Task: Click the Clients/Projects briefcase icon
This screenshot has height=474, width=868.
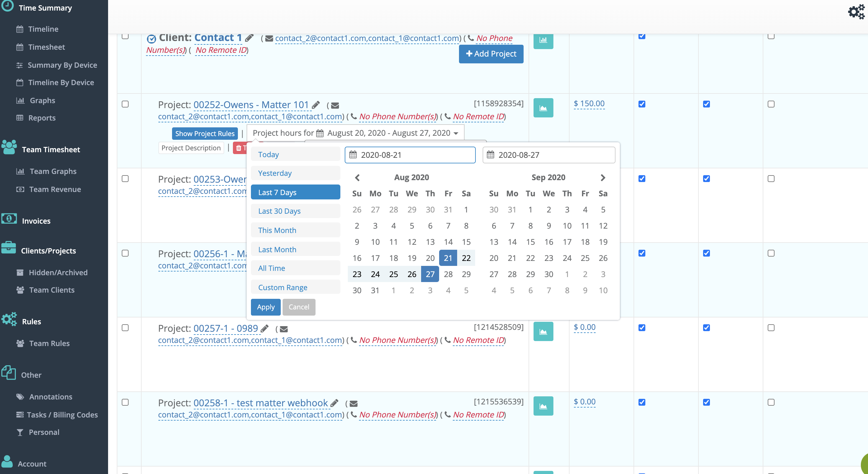Action: click(9, 248)
